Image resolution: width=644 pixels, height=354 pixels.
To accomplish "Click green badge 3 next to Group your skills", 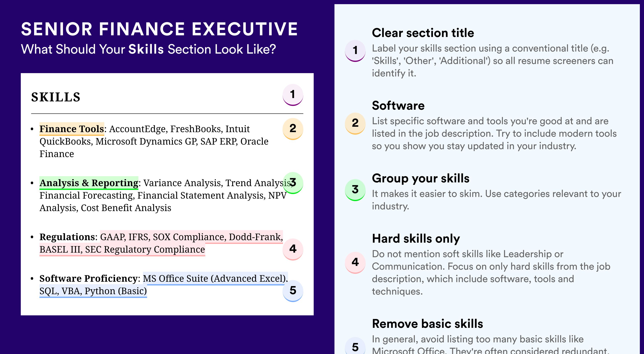I will tap(355, 190).
